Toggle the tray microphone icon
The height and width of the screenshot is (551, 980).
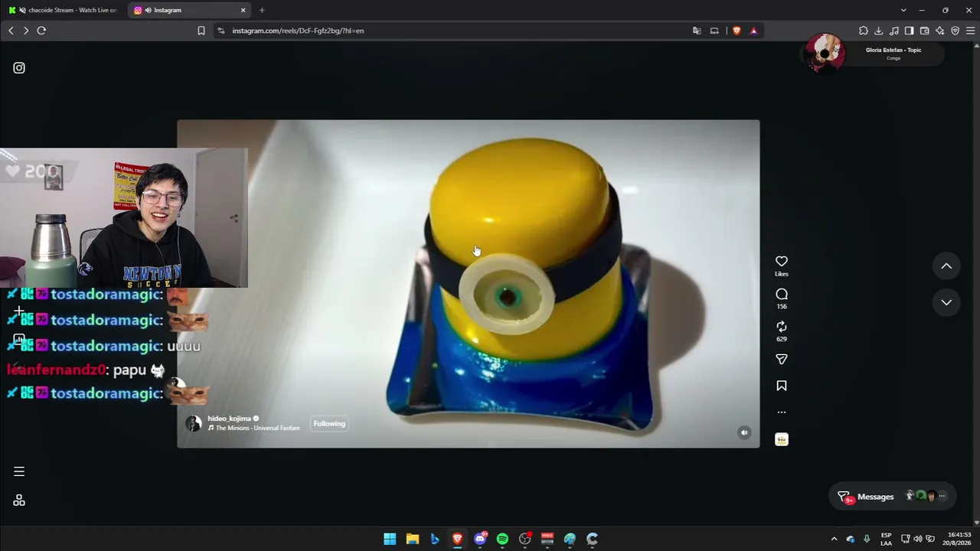click(867, 539)
